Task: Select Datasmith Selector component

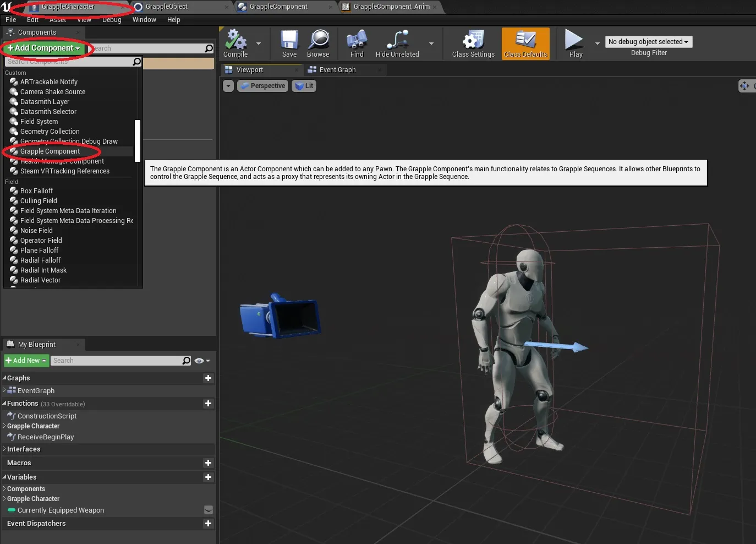Action: pyautogui.click(x=48, y=112)
